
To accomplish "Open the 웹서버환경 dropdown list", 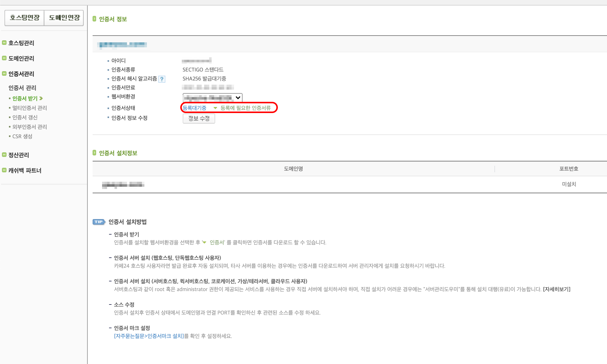I will [x=212, y=98].
